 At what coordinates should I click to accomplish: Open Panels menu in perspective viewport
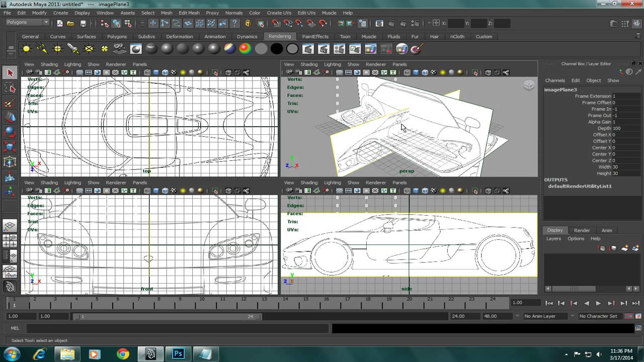click(399, 64)
